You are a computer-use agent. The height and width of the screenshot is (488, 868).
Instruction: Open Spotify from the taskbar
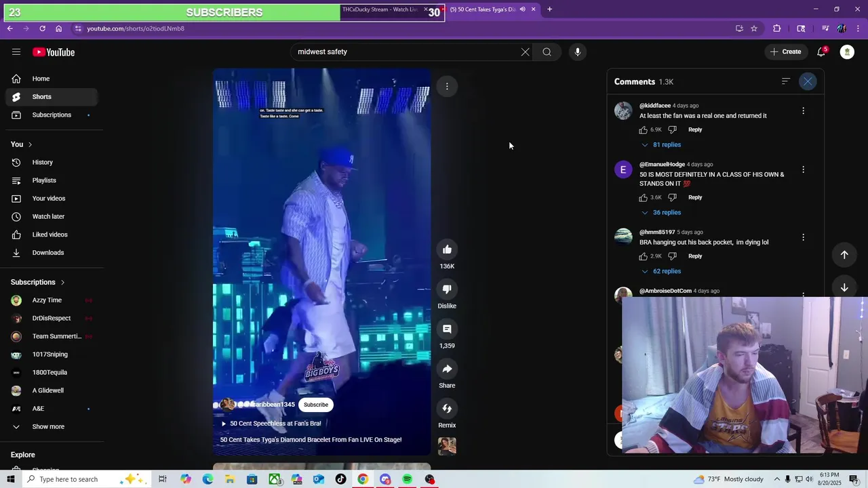407,479
